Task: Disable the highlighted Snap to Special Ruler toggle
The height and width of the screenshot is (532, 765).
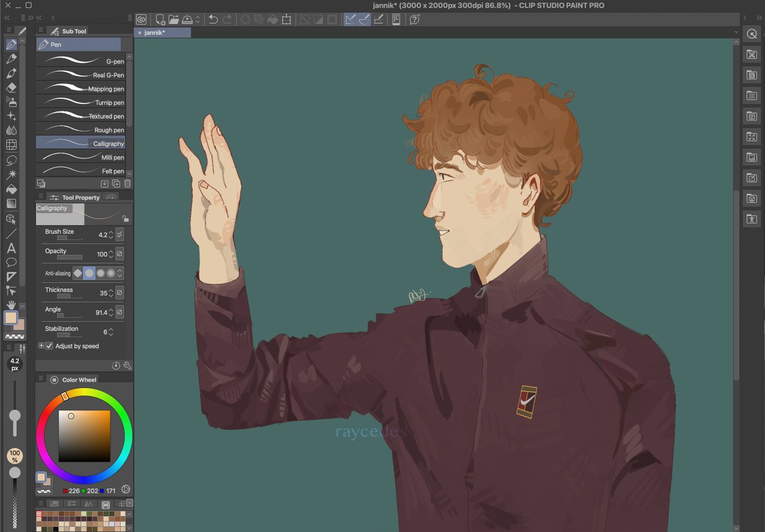Action: tap(363, 19)
